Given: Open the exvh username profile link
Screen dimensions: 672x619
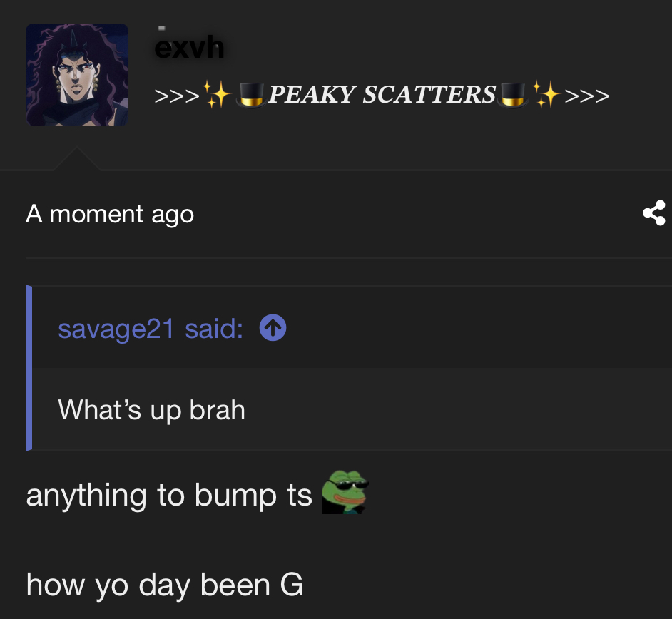Looking at the screenshot, I should coord(189,47).
